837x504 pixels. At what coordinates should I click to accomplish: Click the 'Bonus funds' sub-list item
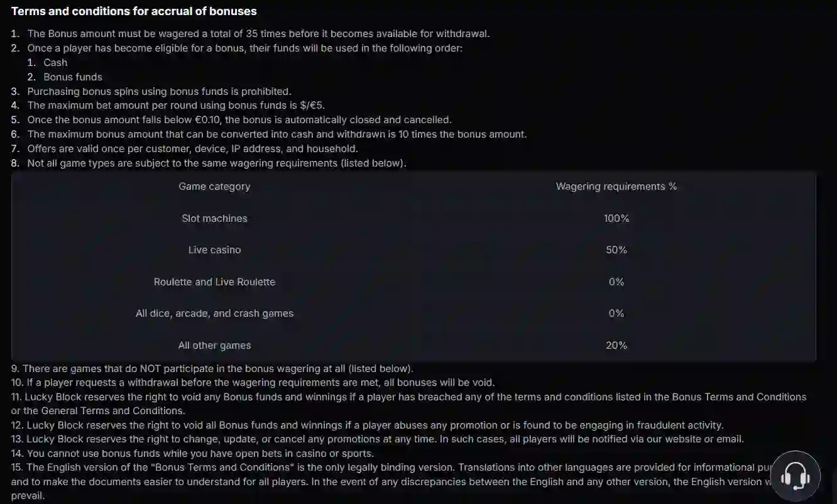tap(73, 77)
